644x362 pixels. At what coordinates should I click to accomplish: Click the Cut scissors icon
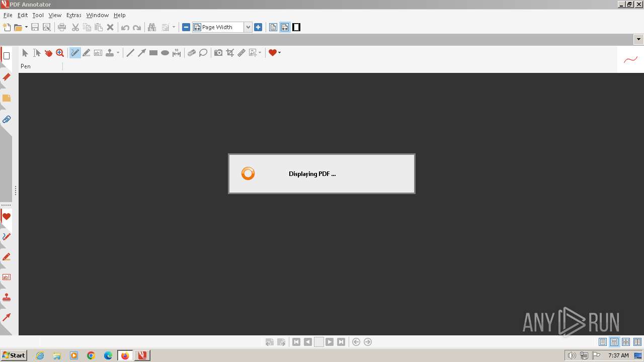[x=75, y=27]
